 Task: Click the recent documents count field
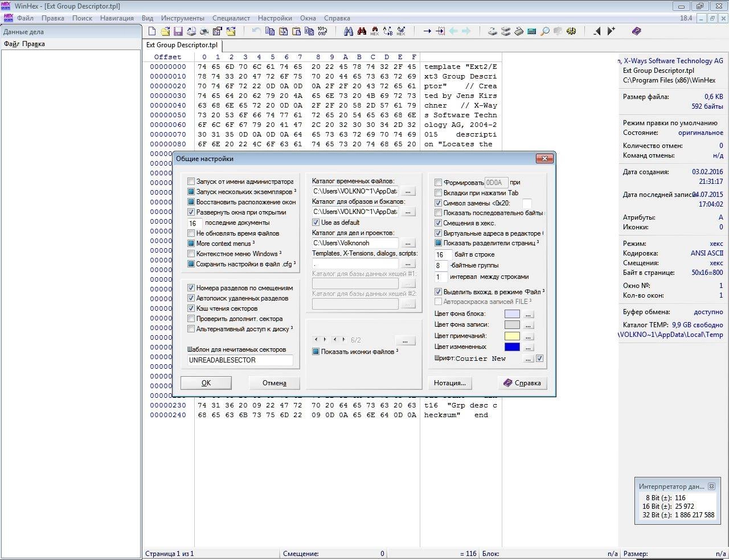click(195, 224)
